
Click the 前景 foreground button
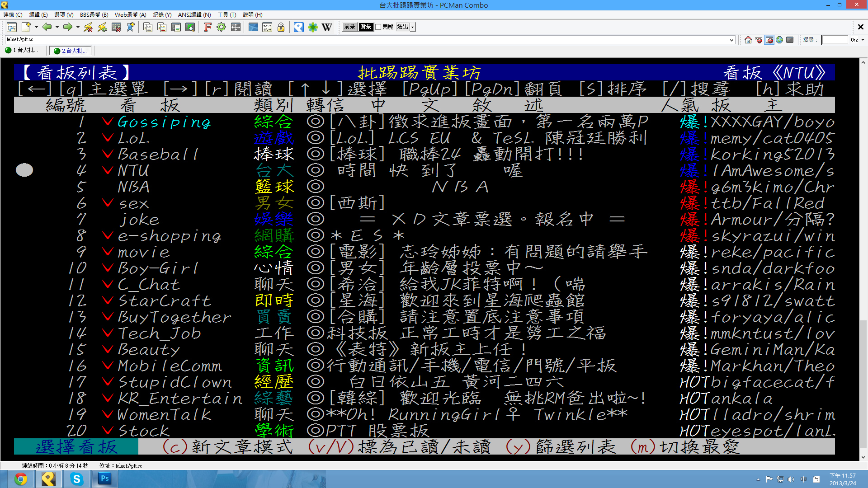(x=349, y=27)
